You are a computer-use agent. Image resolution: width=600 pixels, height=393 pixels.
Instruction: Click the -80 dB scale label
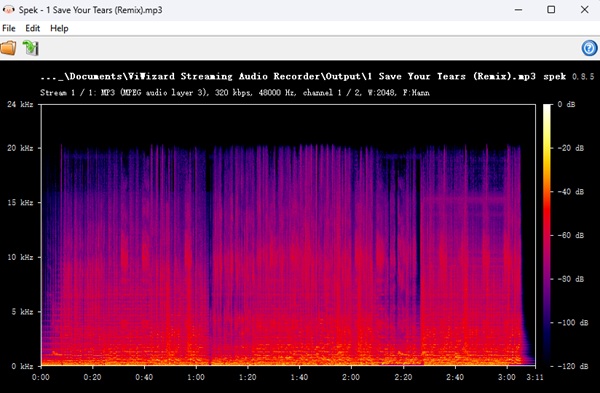tap(571, 279)
